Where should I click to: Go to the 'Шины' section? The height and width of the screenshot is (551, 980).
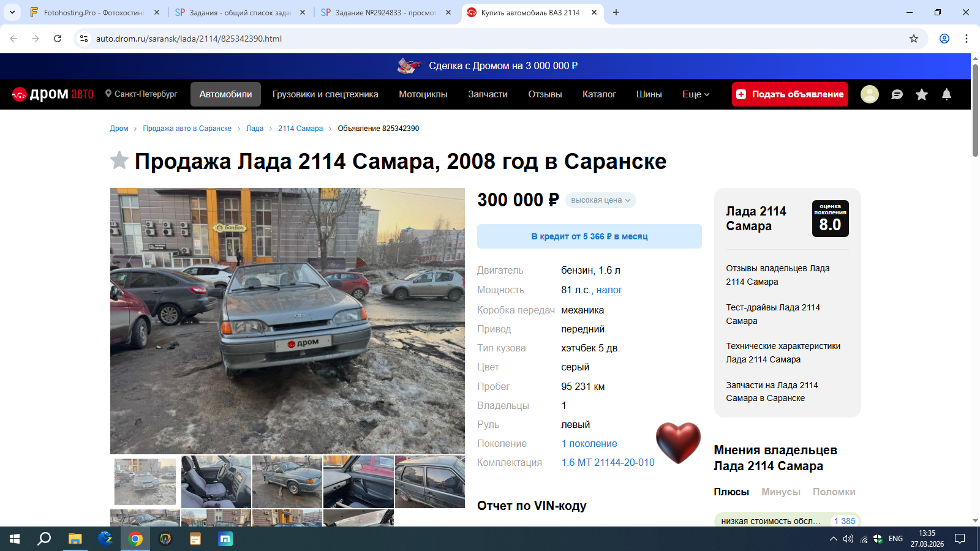pos(649,94)
